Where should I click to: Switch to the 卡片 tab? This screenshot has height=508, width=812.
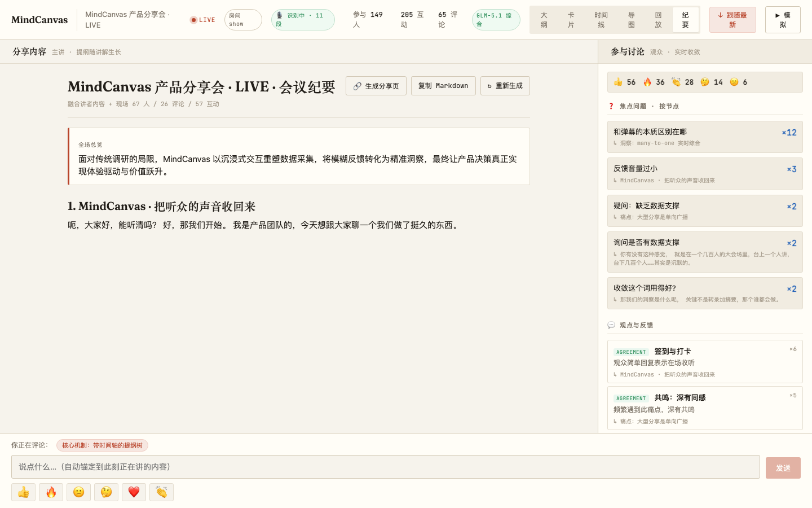[x=571, y=20]
